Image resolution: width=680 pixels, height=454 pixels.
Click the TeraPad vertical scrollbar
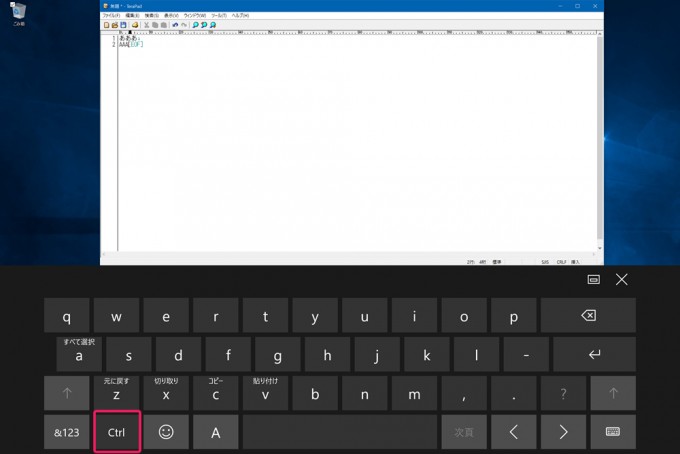tap(600, 141)
